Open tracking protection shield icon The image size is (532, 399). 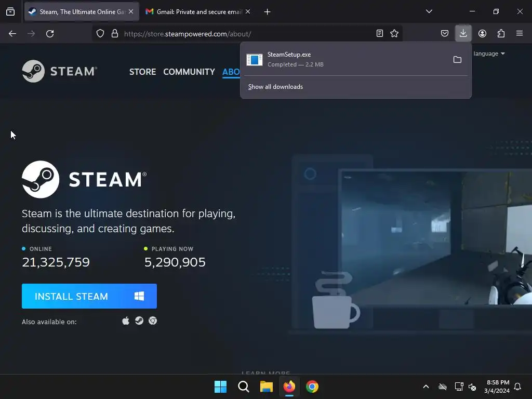(100, 34)
